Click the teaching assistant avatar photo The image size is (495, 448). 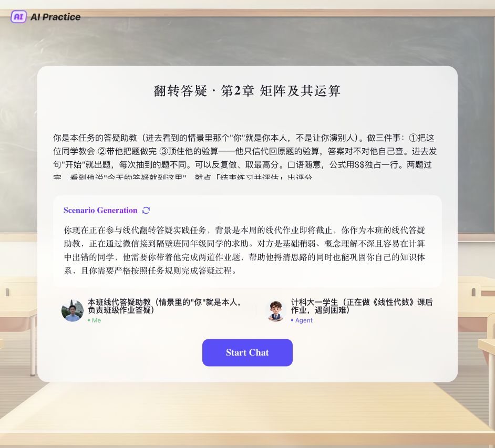(73, 310)
